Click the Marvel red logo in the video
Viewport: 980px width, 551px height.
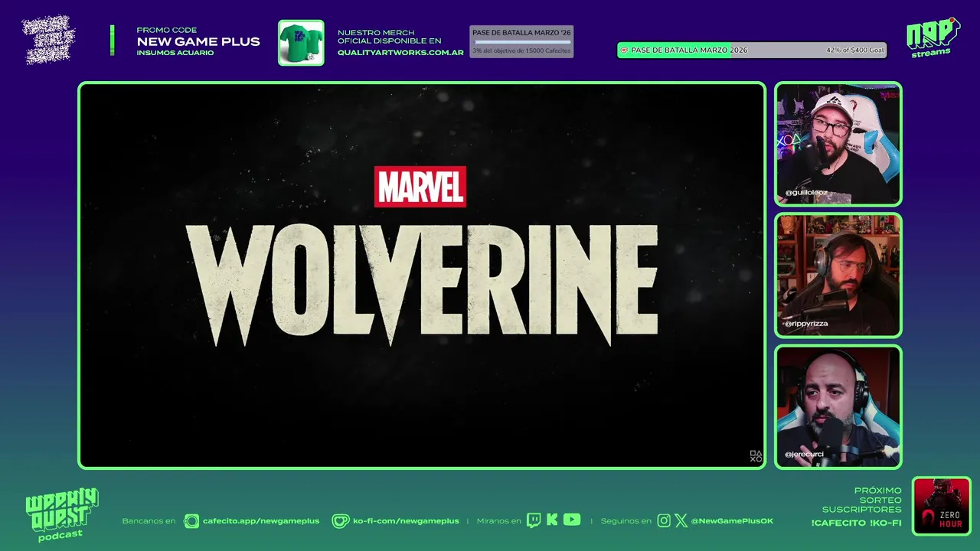420,186
